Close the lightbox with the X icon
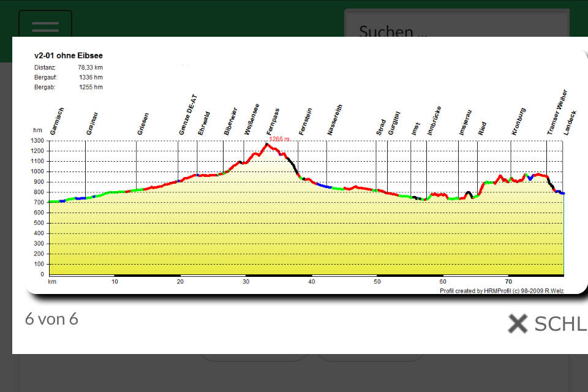Screen dimensions: 588x392 click(518, 323)
